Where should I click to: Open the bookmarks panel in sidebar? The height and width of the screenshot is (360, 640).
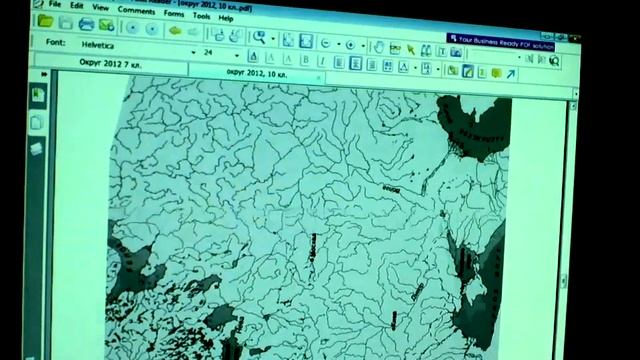(x=37, y=95)
